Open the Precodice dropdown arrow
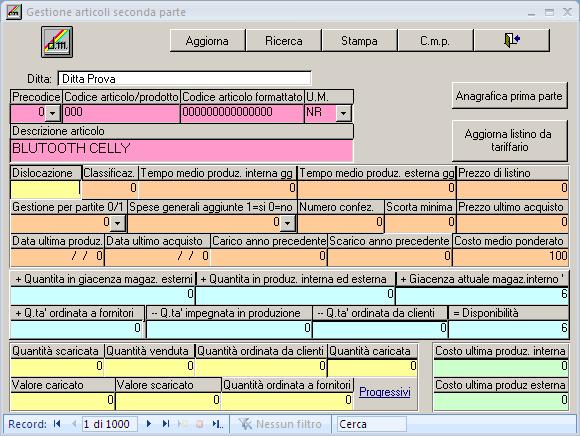The height and width of the screenshot is (436, 580). point(53,113)
